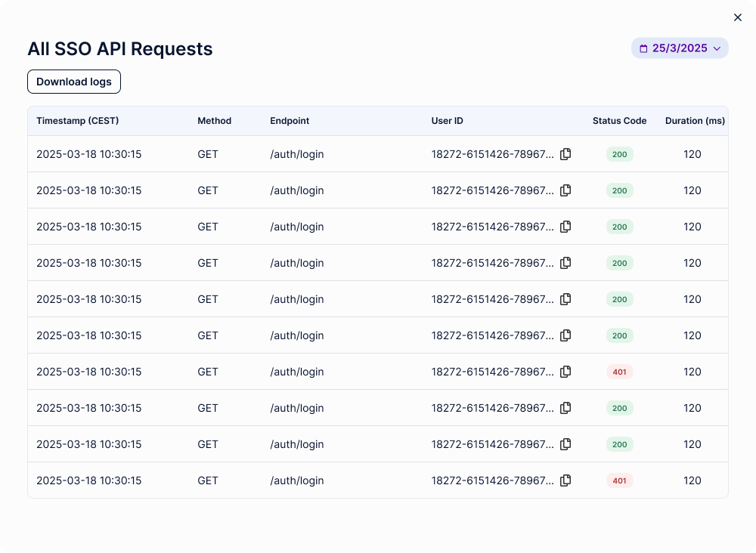Copy the User ID in the second row
Image resolution: width=756 pixels, height=553 pixels.
[x=565, y=190]
